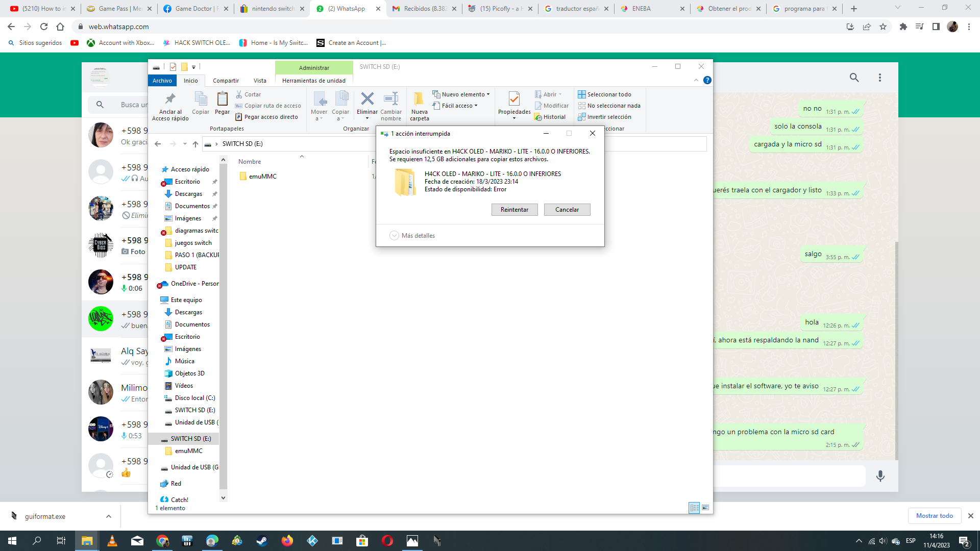Click Copiar ruta de acceso

click(268, 106)
